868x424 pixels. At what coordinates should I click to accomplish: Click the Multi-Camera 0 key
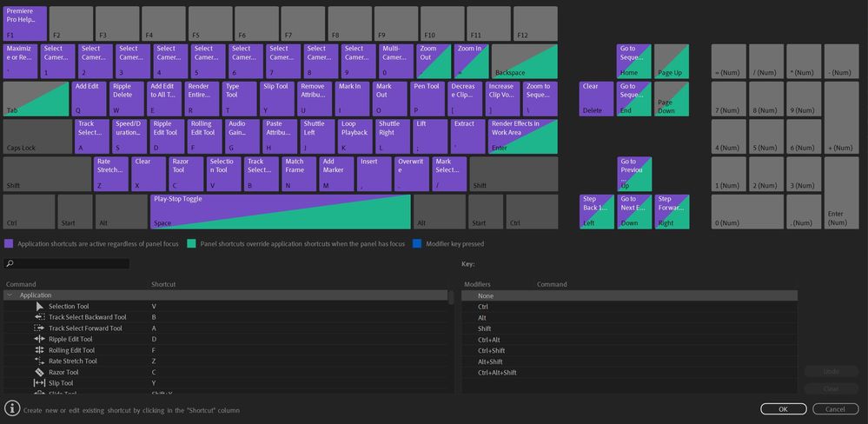(396, 61)
